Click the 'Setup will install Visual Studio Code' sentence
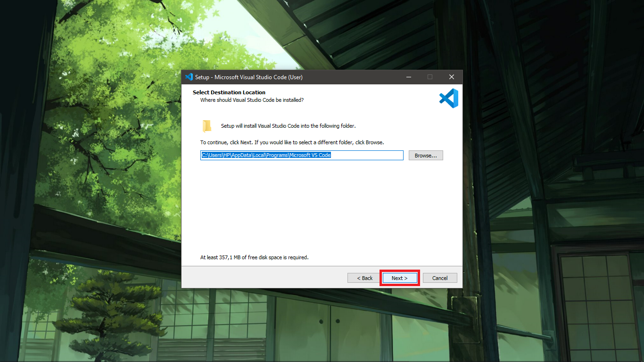Viewport: 644px width, 362px height. [288, 126]
